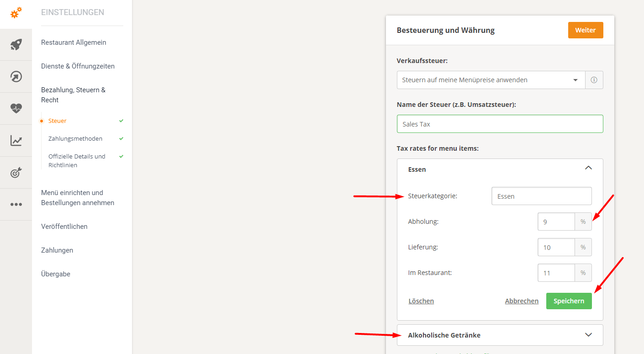Screen dimensions: 644x354
Task: View the line chart reports icon
Action: coord(16,140)
